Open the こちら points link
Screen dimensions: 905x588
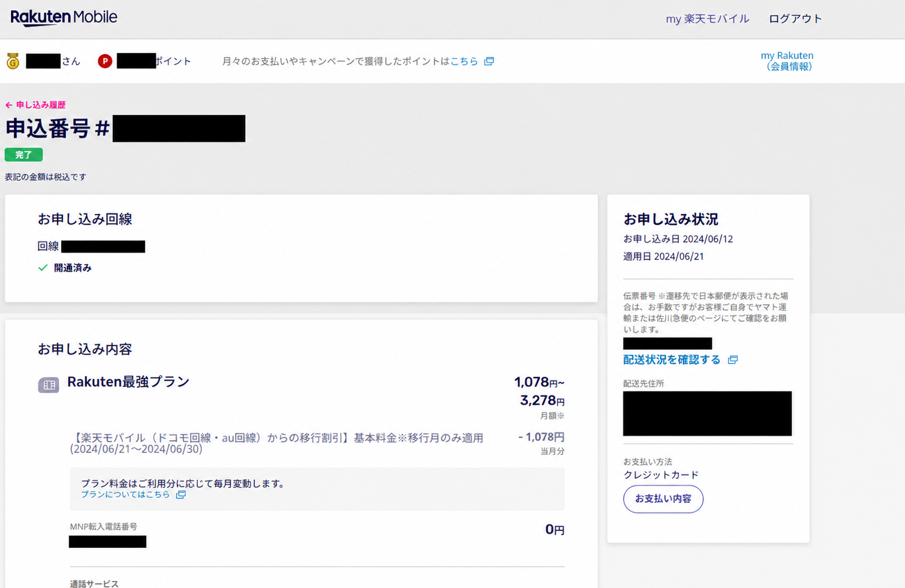point(464,61)
